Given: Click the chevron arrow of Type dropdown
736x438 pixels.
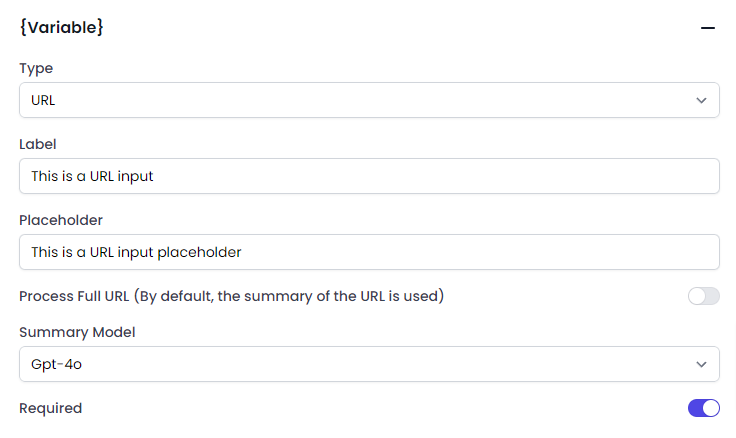Looking at the screenshot, I should click(701, 100).
